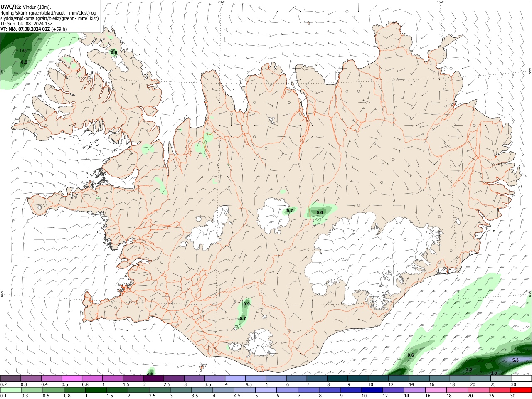Click the '0.6' value in the central highlands green patch
532x399 pixels.
(x=320, y=212)
